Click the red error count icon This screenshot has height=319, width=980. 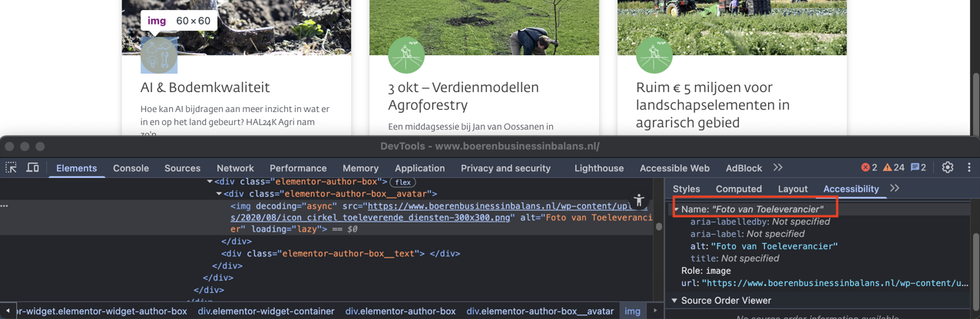tap(869, 168)
